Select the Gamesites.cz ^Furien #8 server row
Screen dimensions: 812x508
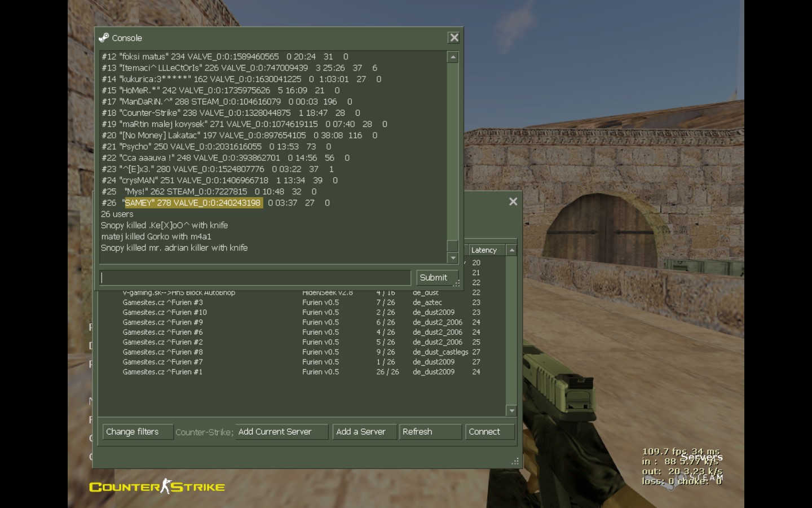162,352
